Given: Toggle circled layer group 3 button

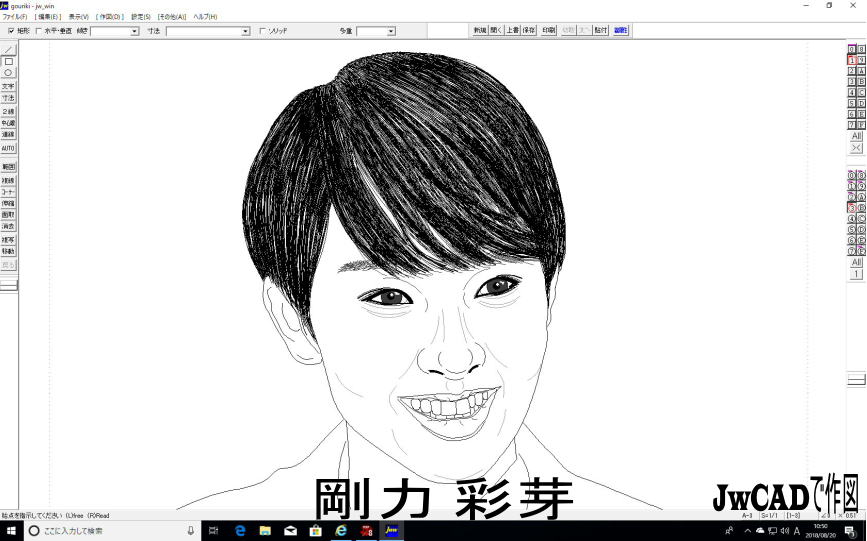Looking at the screenshot, I should click(852, 208).
